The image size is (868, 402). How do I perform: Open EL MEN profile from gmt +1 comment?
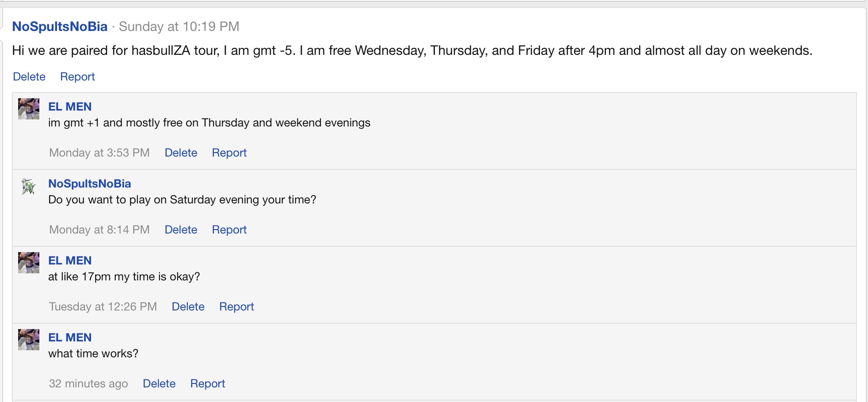(x=70, y=107)
